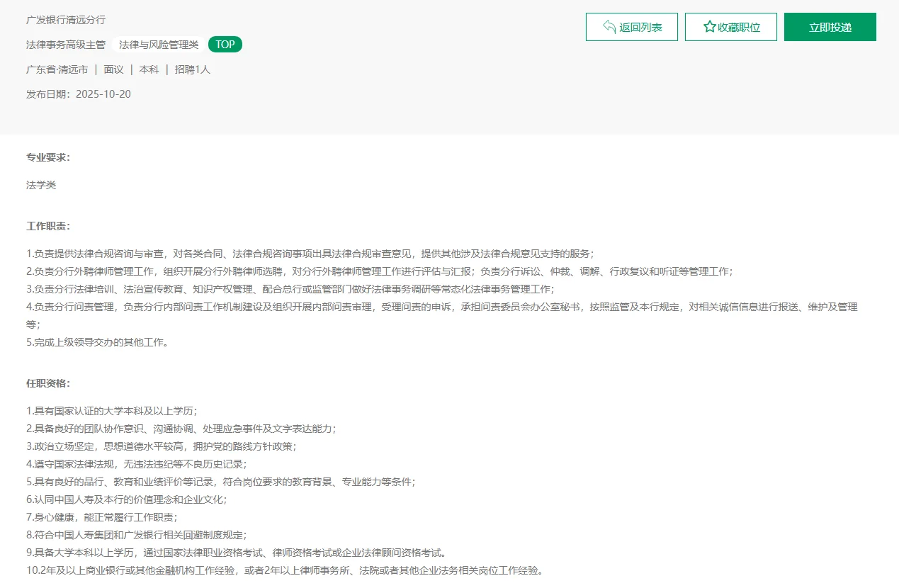Click the salary text 面议
The width and height of the screenshot is (899, 588).
(x=113, y=69)
